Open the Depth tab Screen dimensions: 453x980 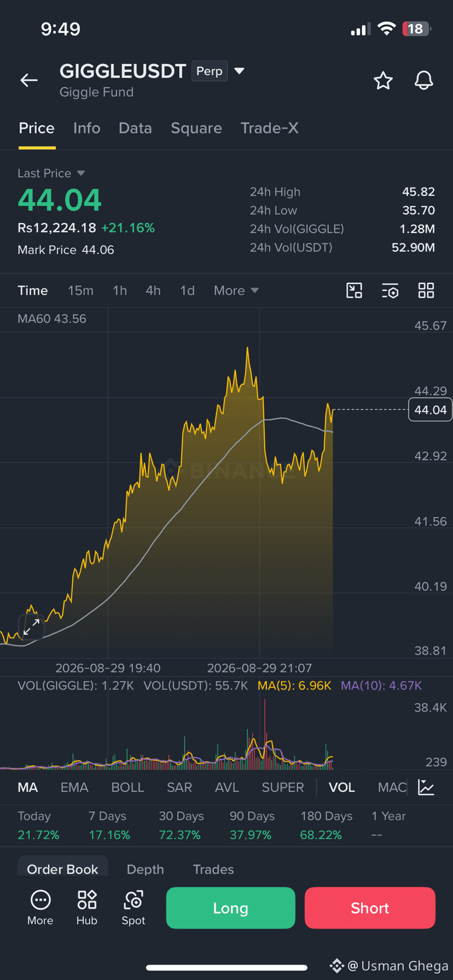pyautogui.click(x=146, y=869)
